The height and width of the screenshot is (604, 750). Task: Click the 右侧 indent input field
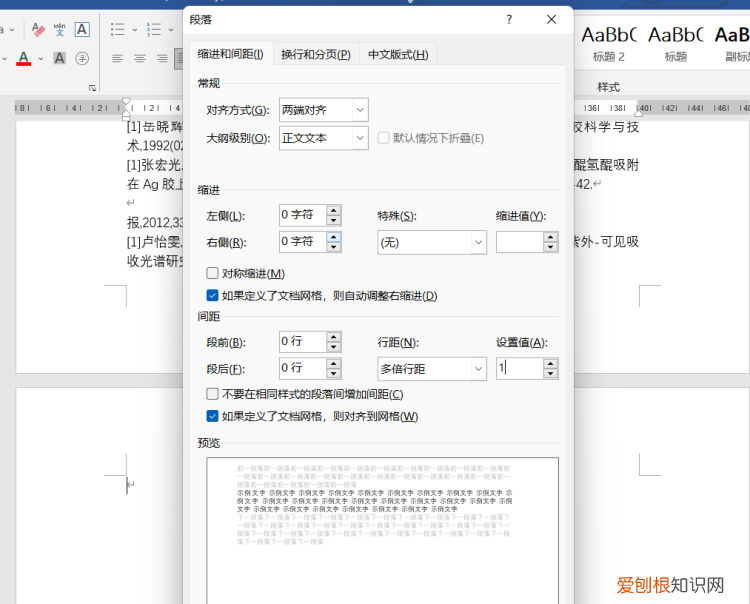(x=303, y=242)
